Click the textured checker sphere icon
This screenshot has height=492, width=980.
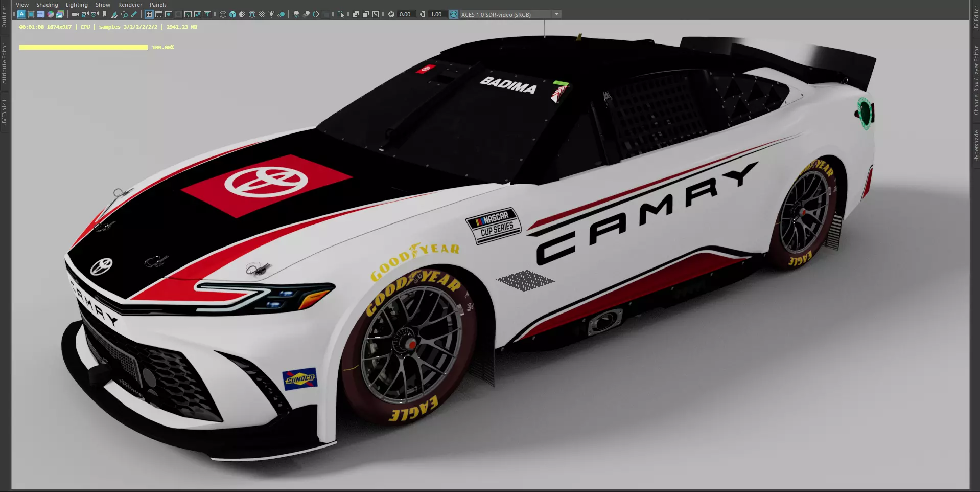[262, 14]
